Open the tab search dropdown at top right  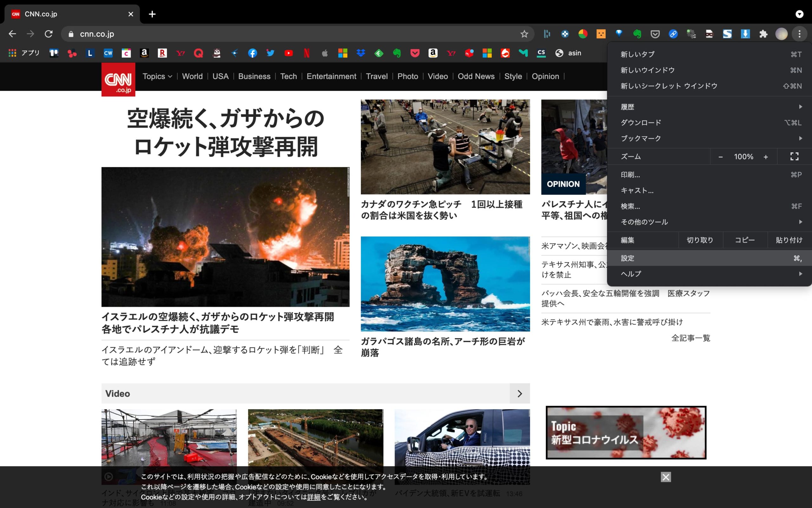[800, 14]
